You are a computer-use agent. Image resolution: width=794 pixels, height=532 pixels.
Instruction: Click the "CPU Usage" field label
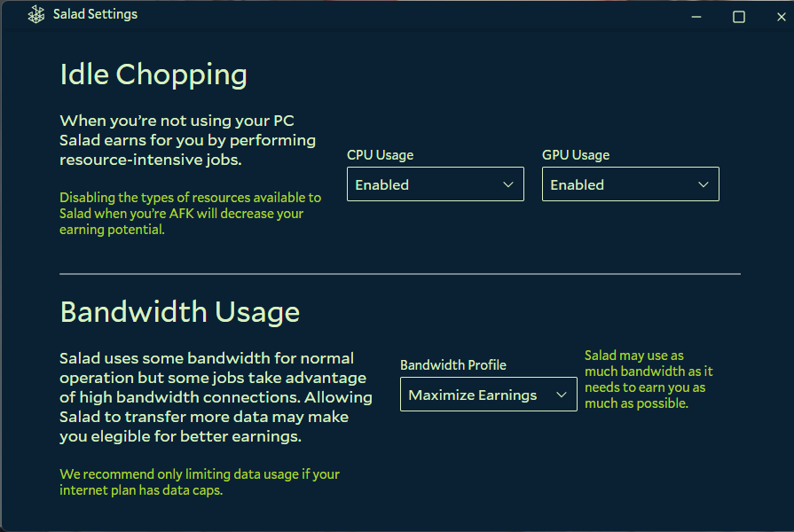(x=380, y=155)
